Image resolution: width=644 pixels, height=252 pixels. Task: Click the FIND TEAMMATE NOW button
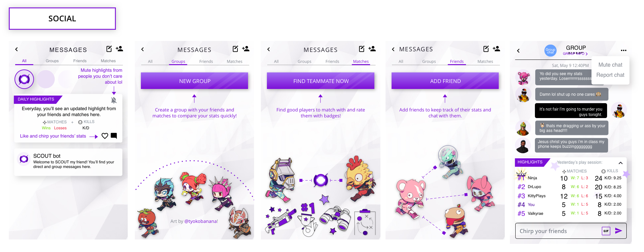[x=320, y=81]
